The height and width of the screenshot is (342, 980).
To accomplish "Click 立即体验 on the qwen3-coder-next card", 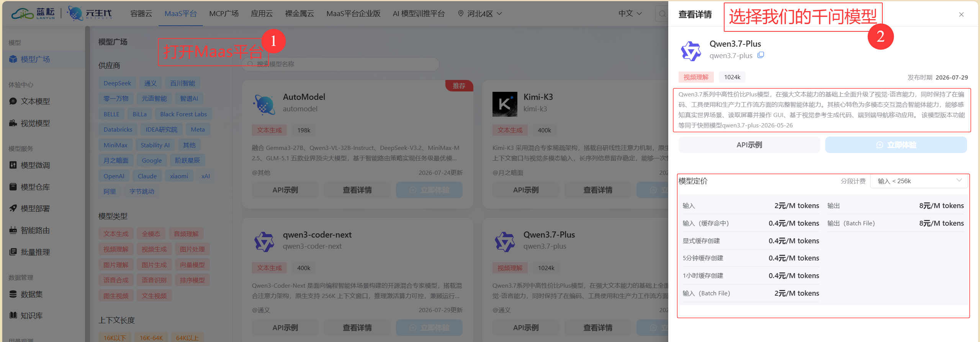I will pyautogui.click(x=429, y=328).
